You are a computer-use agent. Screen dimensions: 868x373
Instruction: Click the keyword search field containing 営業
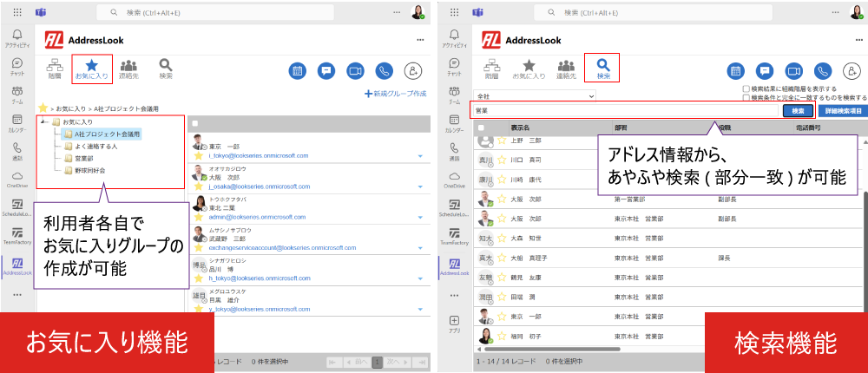(x=625, y=111)
